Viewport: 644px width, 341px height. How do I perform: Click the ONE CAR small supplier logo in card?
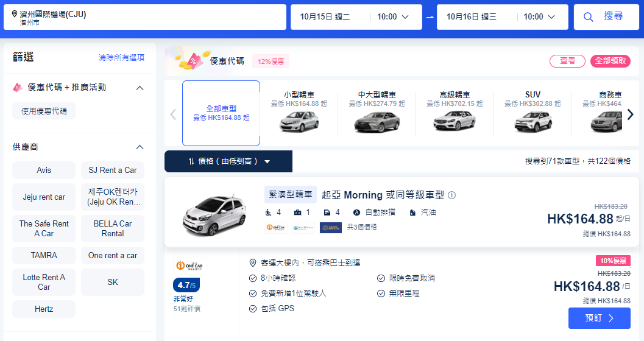276,227
